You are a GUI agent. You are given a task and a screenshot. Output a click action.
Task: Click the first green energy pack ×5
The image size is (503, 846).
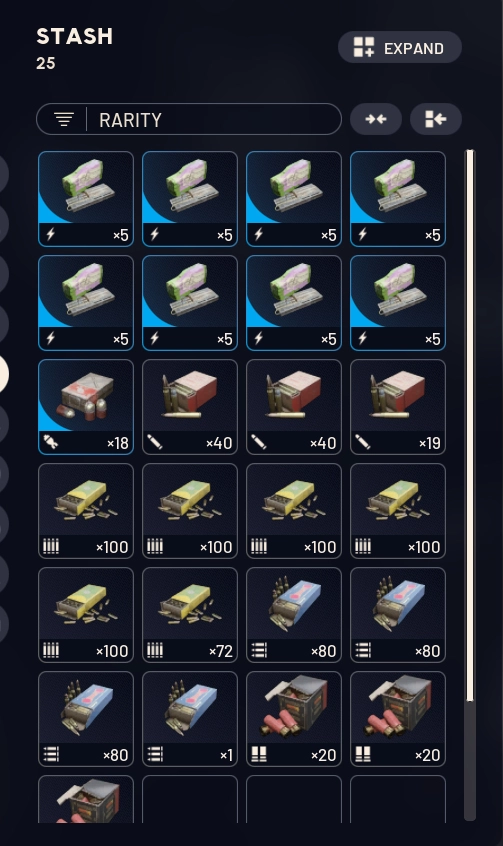coord(86,199)
